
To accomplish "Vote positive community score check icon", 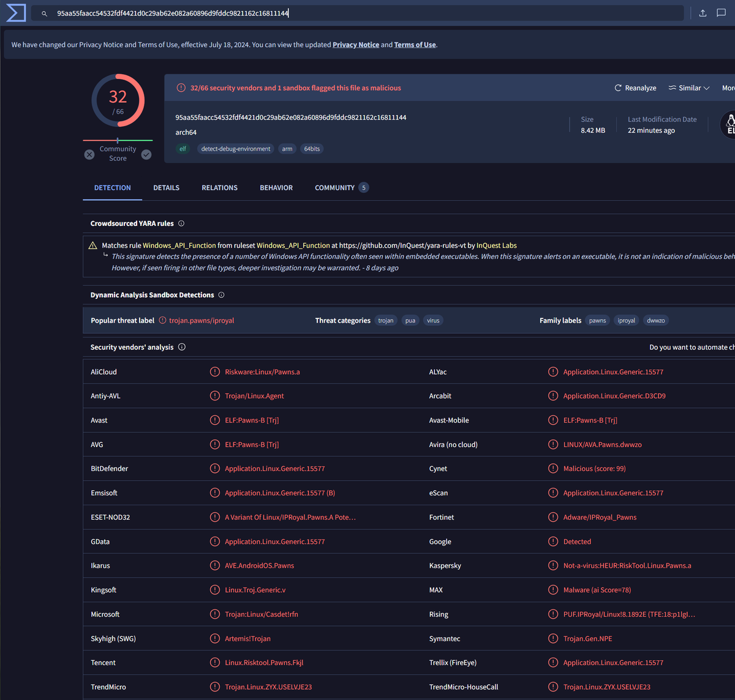I will coord(146,154).
